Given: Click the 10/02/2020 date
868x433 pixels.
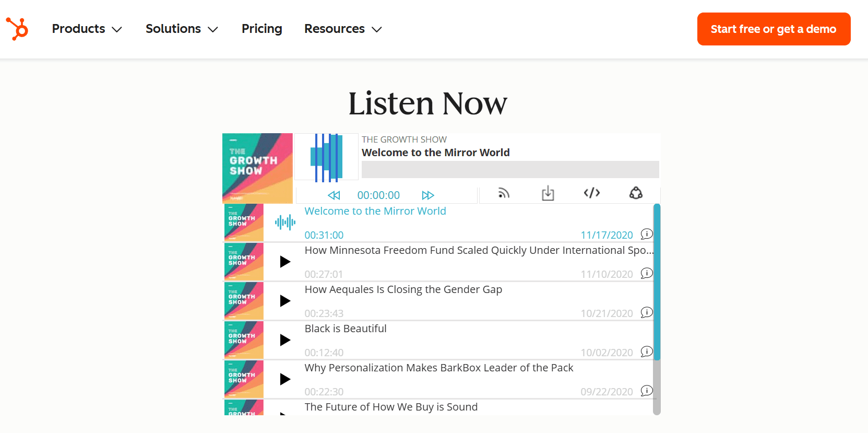Looking at the screenshot, I should pyautogui.click(x=607, y=353).
